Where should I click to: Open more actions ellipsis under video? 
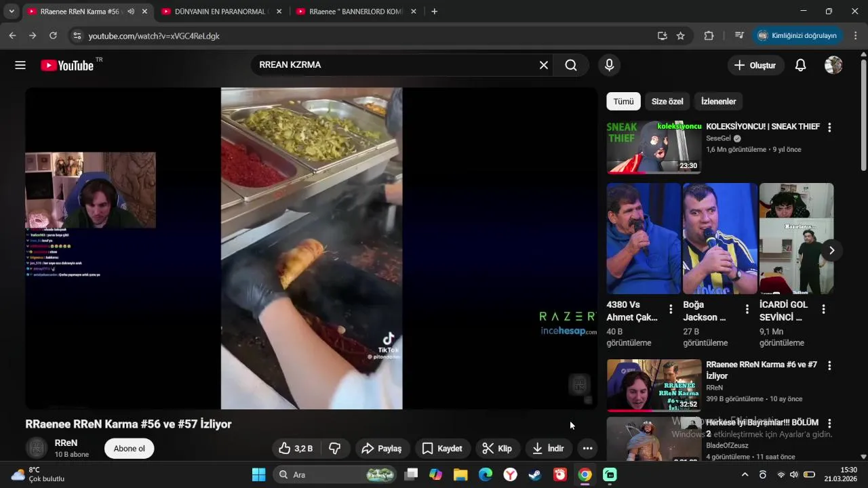click(587, 448)
